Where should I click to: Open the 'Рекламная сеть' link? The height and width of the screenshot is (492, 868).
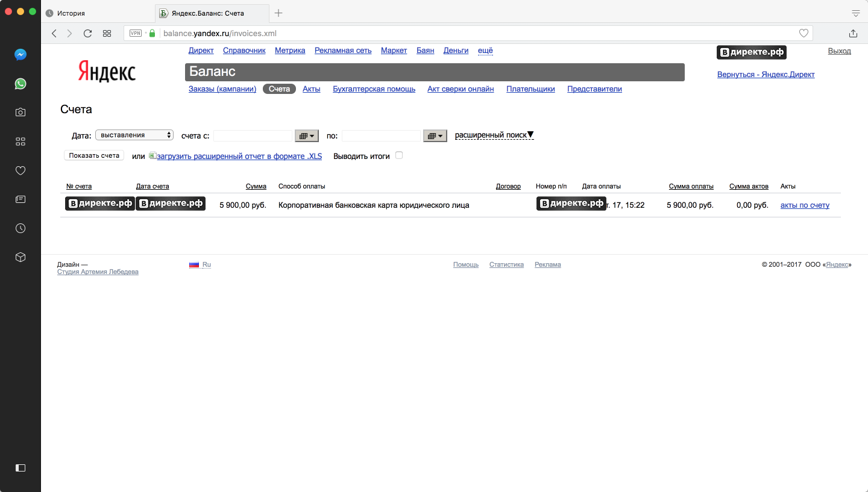pyautogui.click(x=343, y=51)
